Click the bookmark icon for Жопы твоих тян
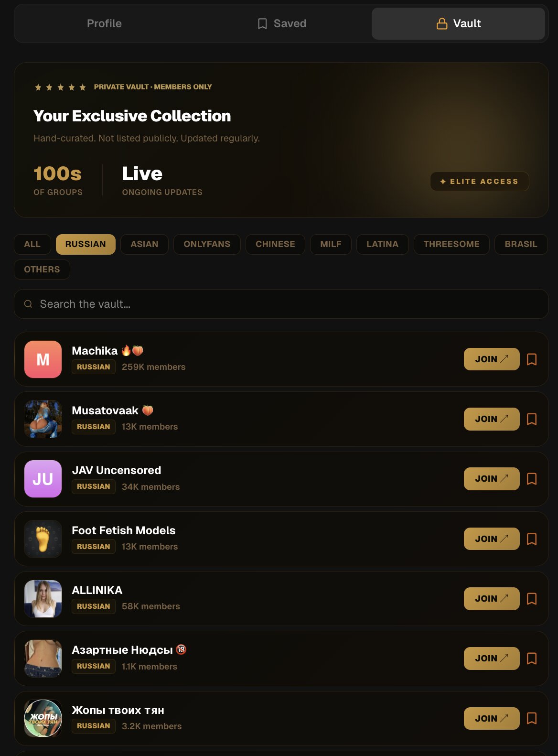This screenshot has width=558, height=756. [x=531, y=718]
